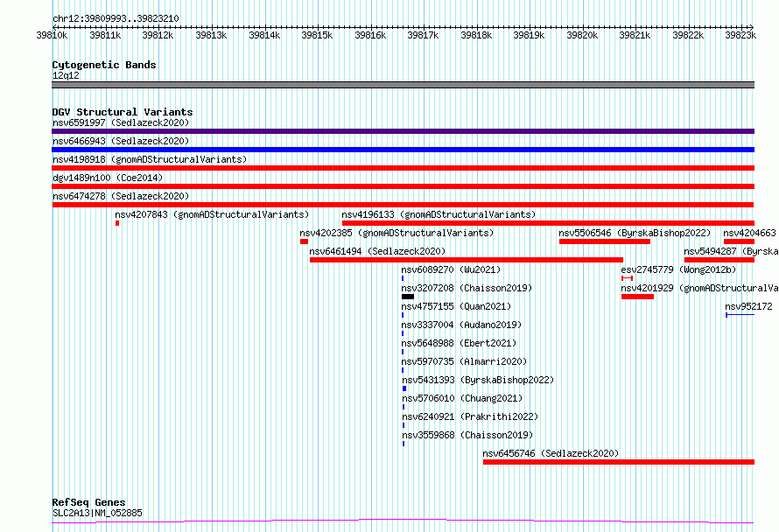Click the 39821k ruler tick
779x532 pixels.
(635, 35)
